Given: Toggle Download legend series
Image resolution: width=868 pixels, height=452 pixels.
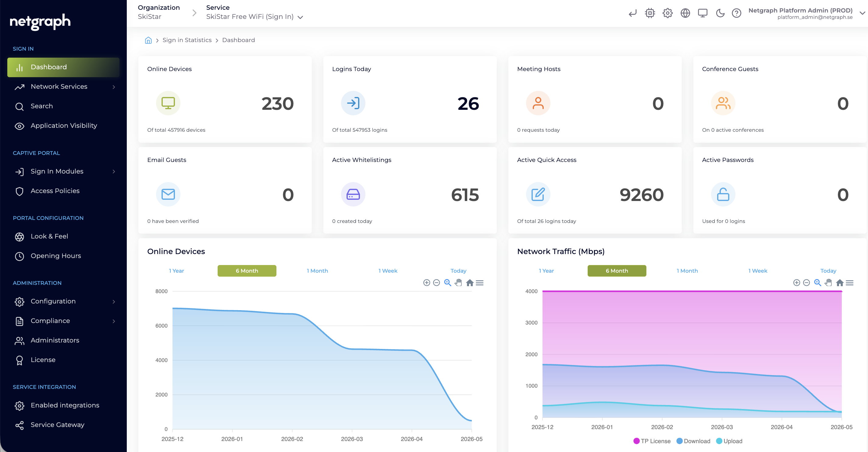Looking at the screenshot, I should coord(693,441).
